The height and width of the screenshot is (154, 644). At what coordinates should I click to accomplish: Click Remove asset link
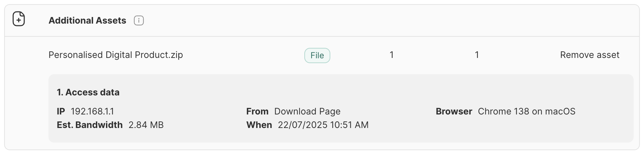pos(590,55)
